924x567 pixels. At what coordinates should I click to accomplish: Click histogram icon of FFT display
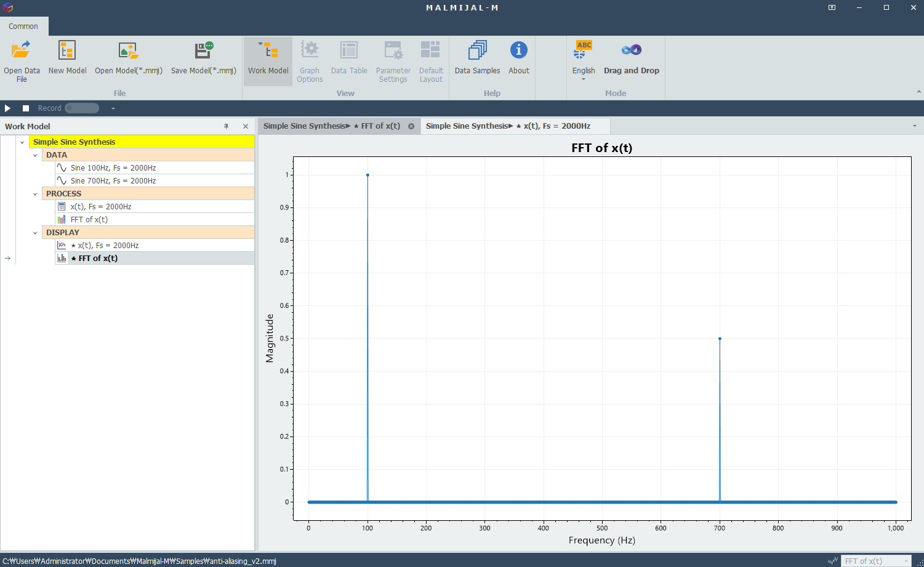pyautogui.click(x=62, y=258)
